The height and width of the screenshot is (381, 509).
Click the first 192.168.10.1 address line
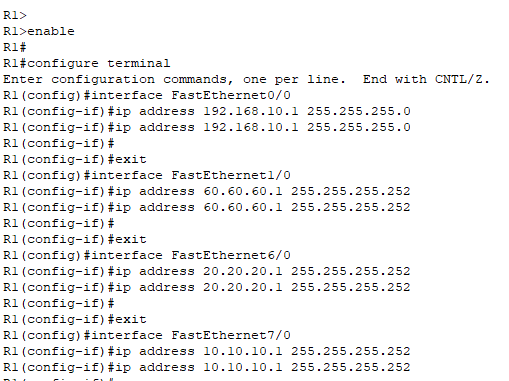[207, 111]
